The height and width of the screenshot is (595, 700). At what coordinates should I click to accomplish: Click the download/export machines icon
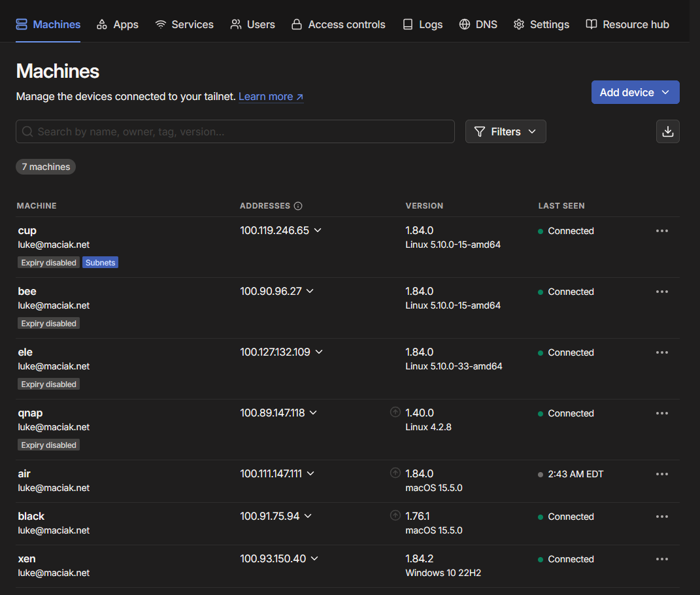tap(667, 131)
